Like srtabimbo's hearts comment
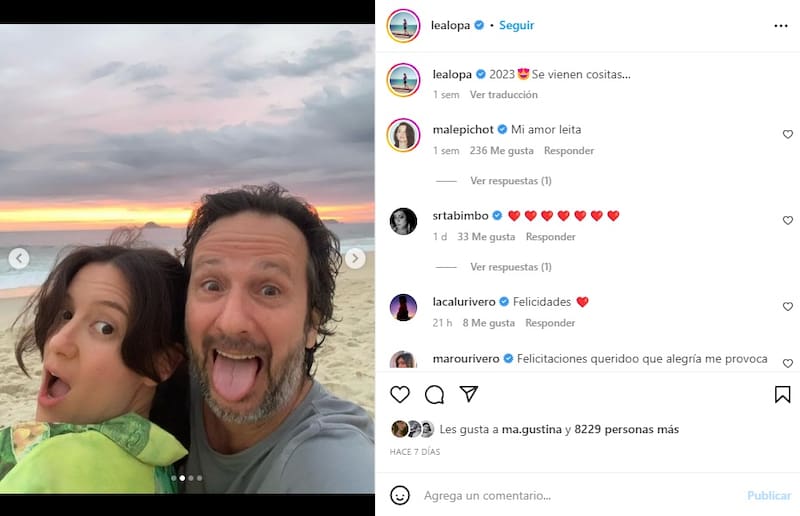Viewport: 800px width, 516px height. pyautogui.click(x=787, y=220)
